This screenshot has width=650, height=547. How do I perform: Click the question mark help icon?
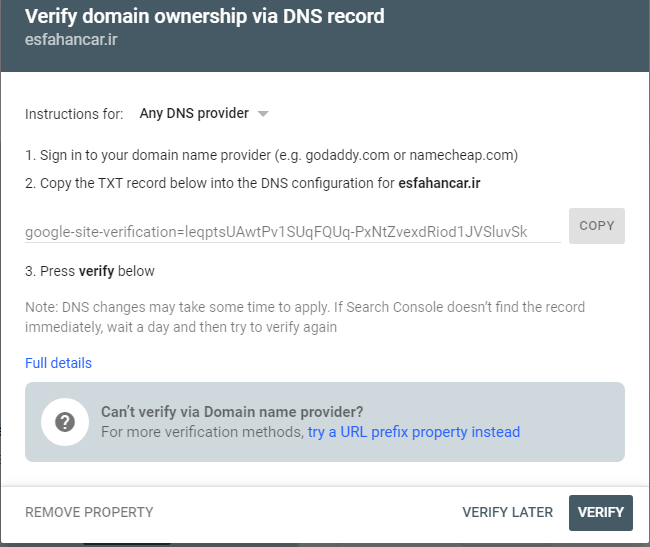65,421
